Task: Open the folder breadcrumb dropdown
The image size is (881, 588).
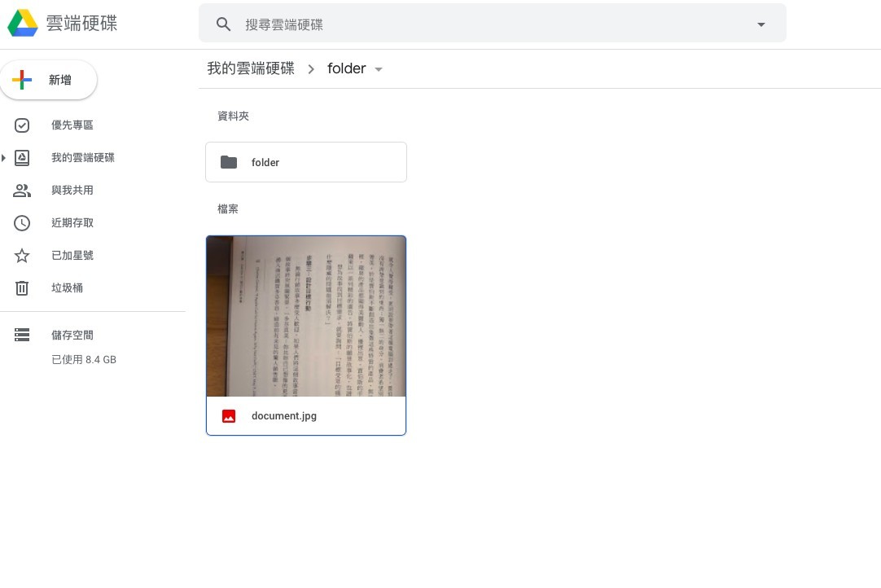Action: point(378,69)
